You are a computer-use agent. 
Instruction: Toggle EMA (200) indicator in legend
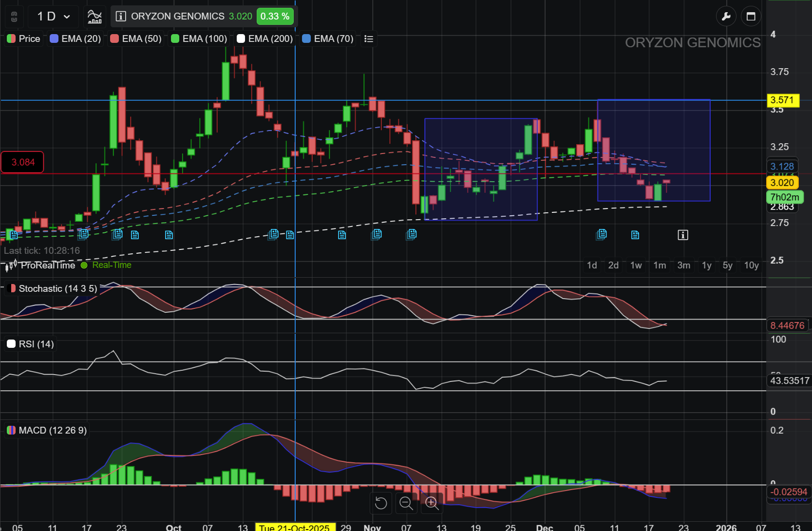tap(264, 39)
